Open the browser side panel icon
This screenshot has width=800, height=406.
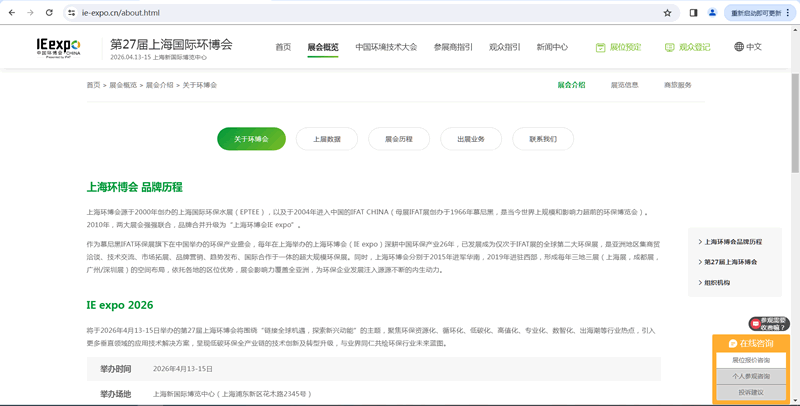pyautogui.click(x=694, y=13)
